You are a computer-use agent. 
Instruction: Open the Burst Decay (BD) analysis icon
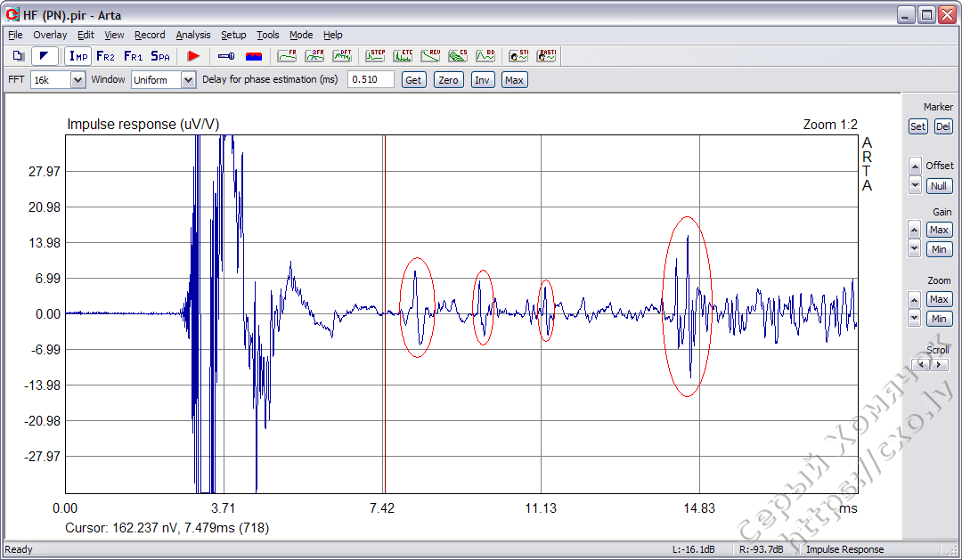(x=485, y=55)
